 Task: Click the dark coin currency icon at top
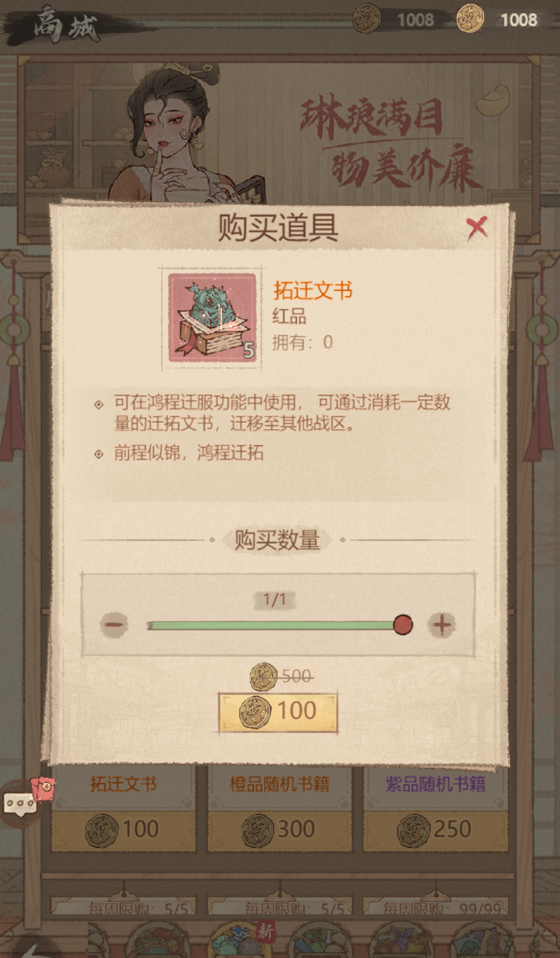(x=367, y=19)
